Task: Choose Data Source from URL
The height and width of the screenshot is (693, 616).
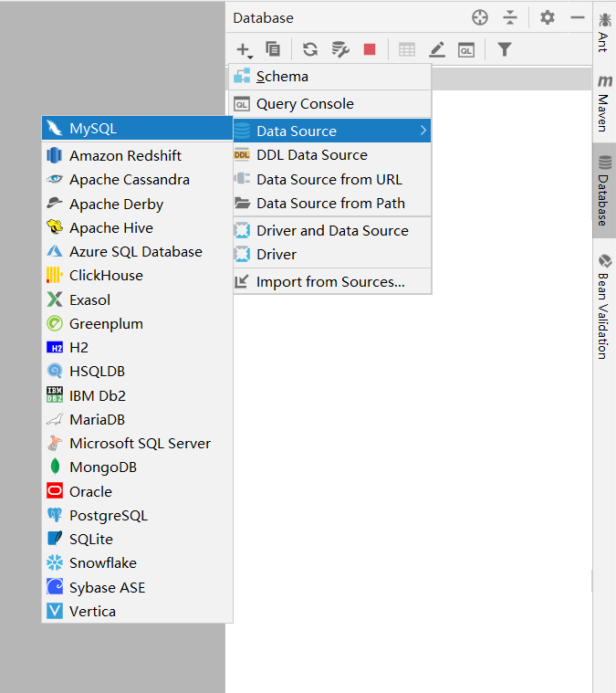Action: point(330,180)
